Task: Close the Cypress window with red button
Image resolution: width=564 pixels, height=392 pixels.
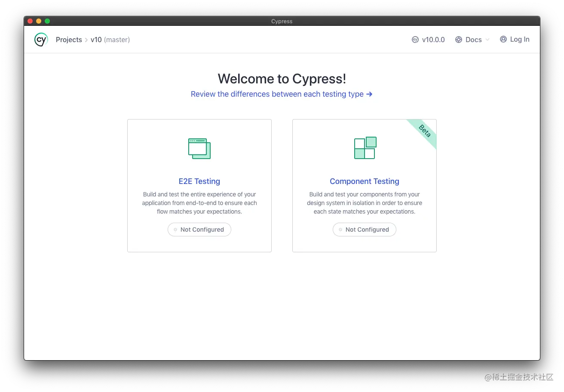Action: [30, 21]
